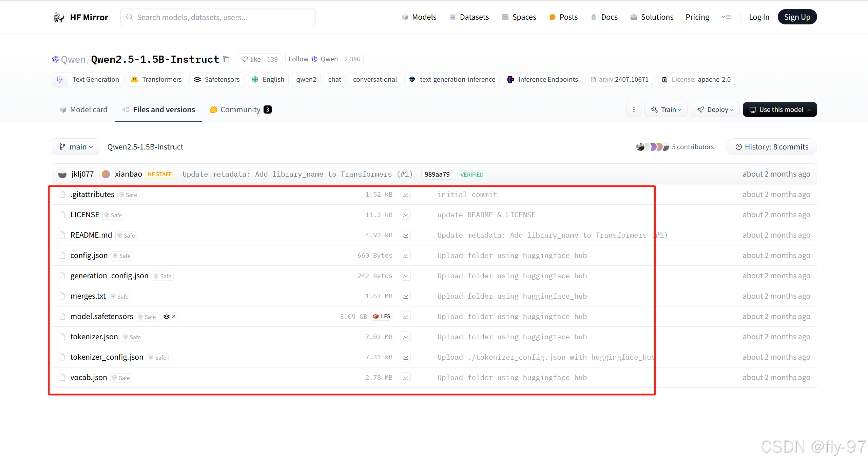Open the three-dot more options menu
This screenshot has width=868, height=461.
click(634, 109)
